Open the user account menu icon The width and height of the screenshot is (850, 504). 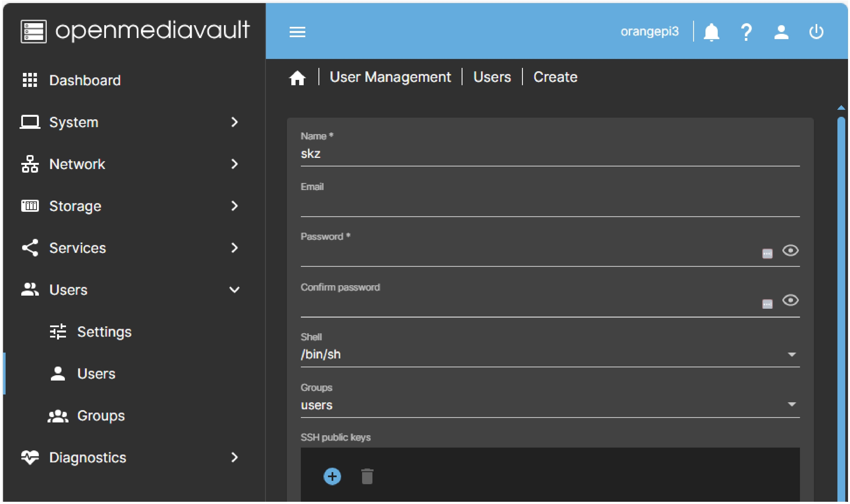coord(781,32)
